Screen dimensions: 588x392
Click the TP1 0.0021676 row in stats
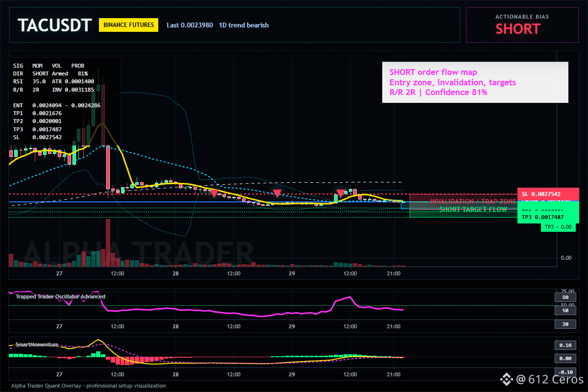tap(38, 113)
